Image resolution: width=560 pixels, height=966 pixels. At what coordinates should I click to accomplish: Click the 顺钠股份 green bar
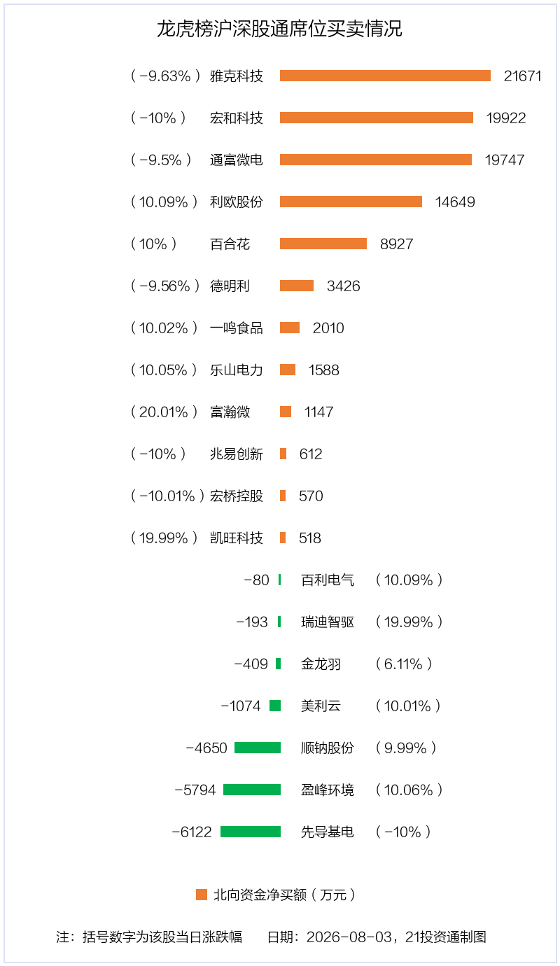click(258, 748)
